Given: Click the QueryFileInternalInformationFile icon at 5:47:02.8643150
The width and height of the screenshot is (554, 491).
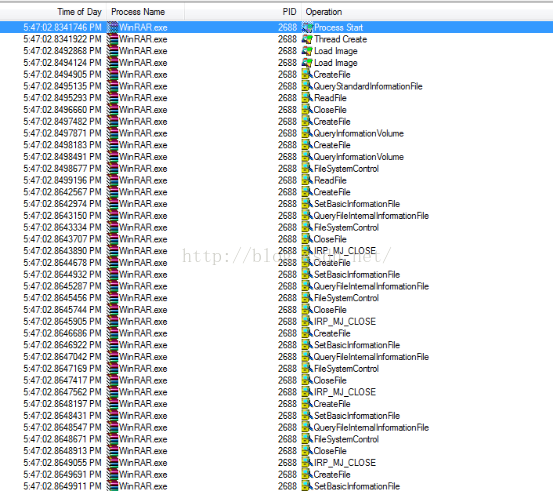Looking at the screenshot, I should 307,215.
